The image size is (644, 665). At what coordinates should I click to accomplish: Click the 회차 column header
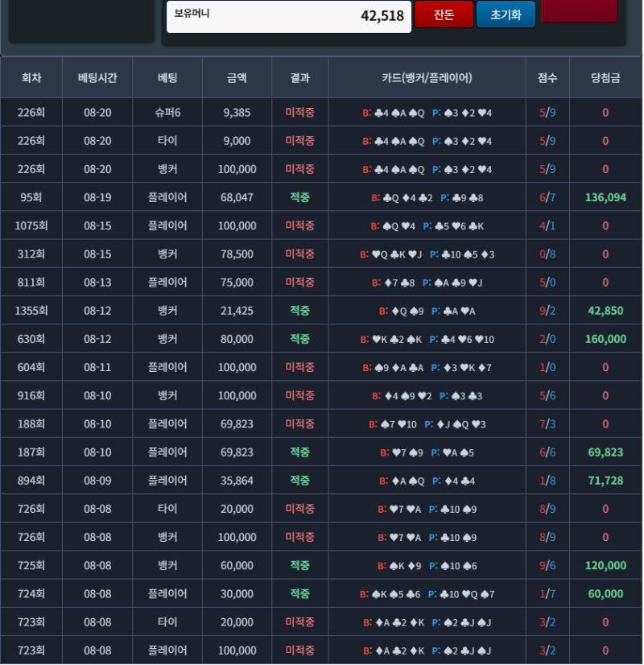(x=31, y=77)
